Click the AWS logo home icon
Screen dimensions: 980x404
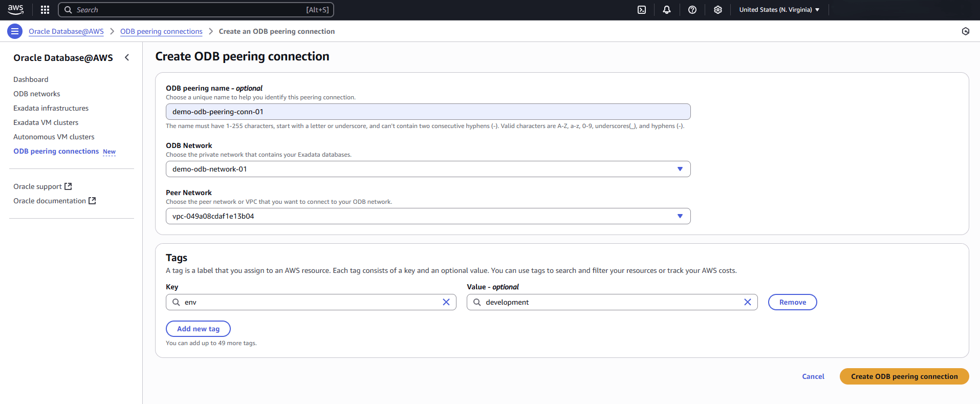pyautogui.click(x=16, y=10)
